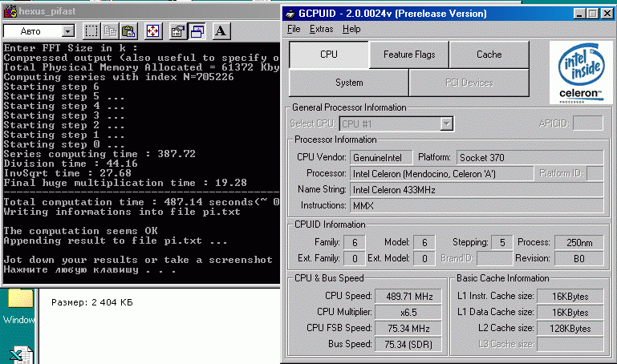Click 'Размер: 2 404 КБ' text
This screenshot has height=364, width=617.
coord(92,302)
